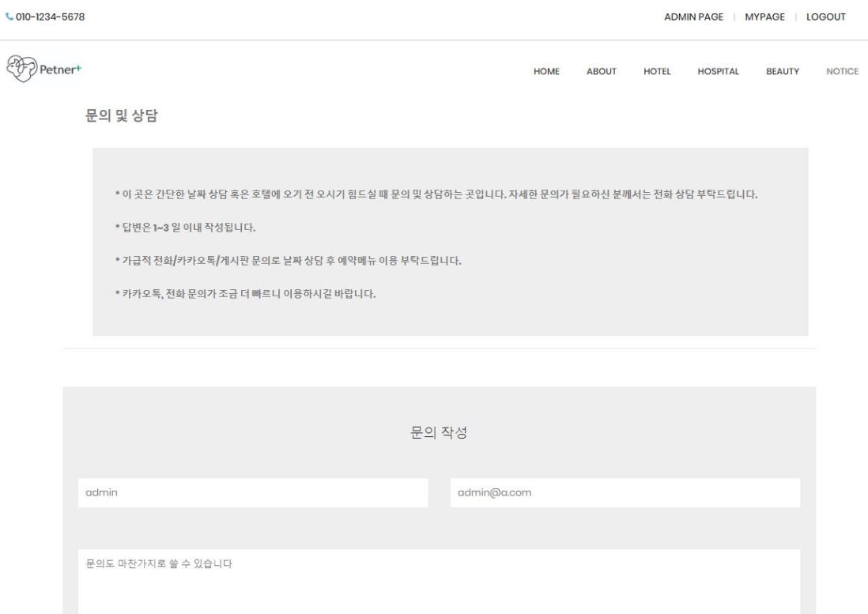The image size is (868, 614).
Task: Click the phone icon beside 010-1234-5678
Action: (9, 17)
